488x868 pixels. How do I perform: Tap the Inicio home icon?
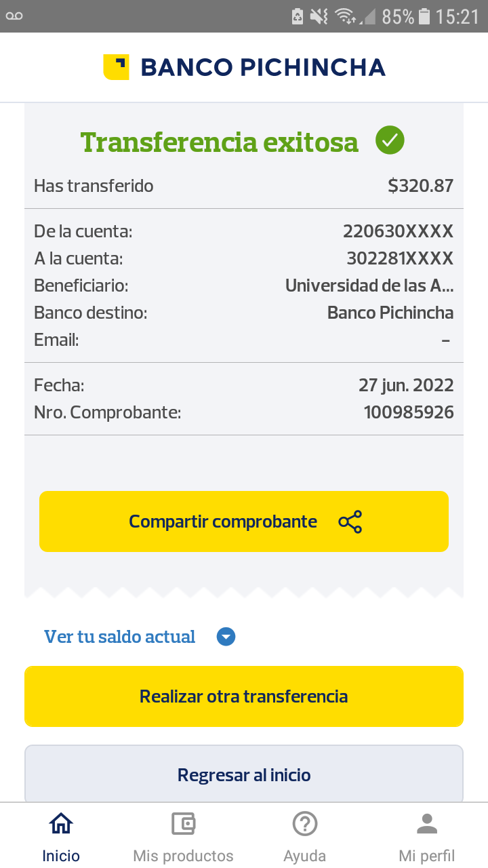click(61, 824)
